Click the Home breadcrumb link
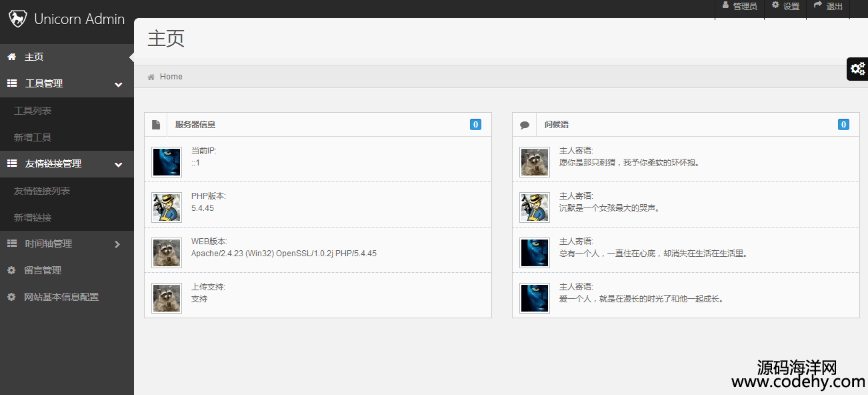Screen dimensions: 868x395 pyautogui.click(x=171, y=77)
